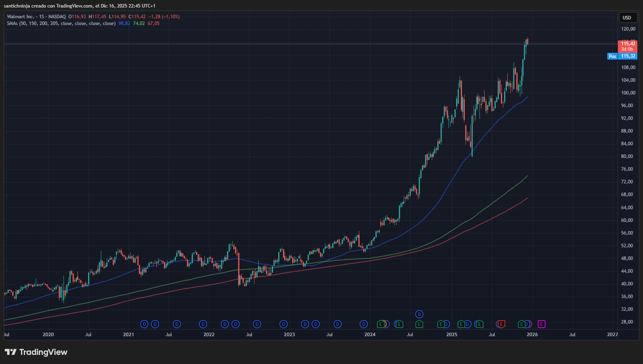Click the closing price value C115,42

point(137,17)
